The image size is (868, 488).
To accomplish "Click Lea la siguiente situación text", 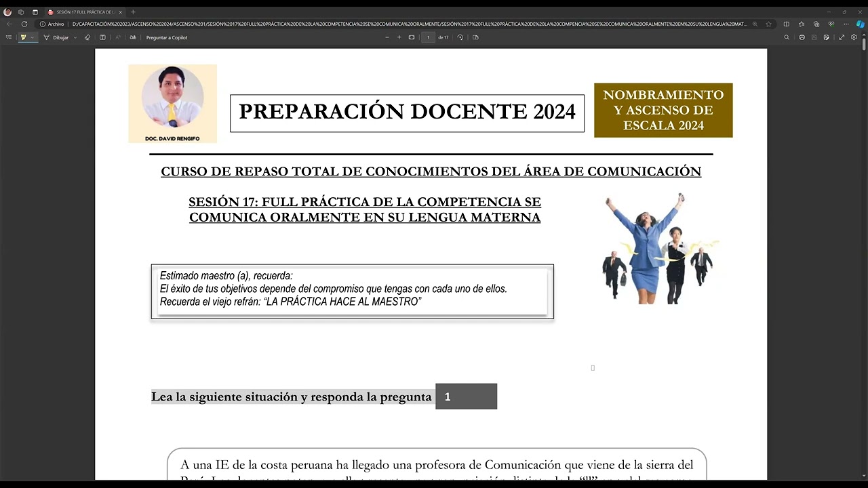I will click(x=291, y=396).
